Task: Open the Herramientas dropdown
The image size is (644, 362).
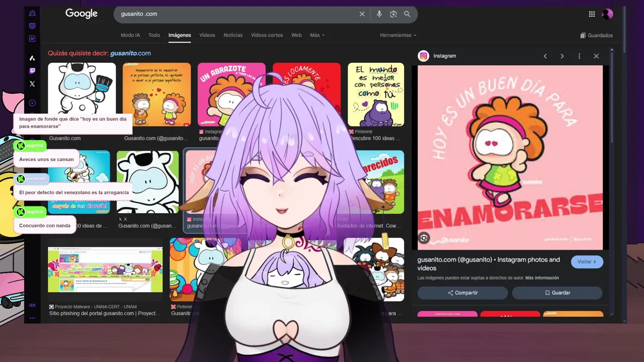Action: [398, 35]
